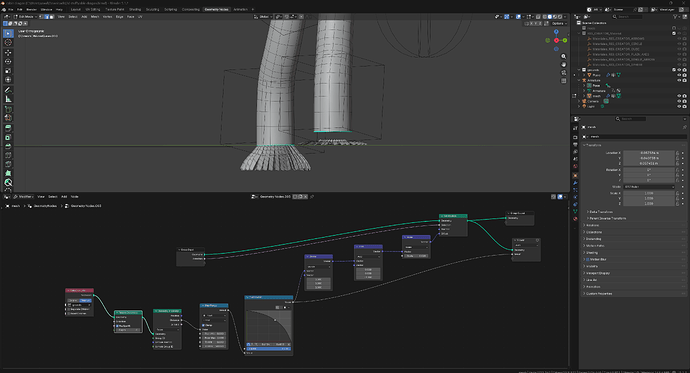Hide the ground collection in viewport
This screenshot has height=373, width=690.
tap(679, 70)
